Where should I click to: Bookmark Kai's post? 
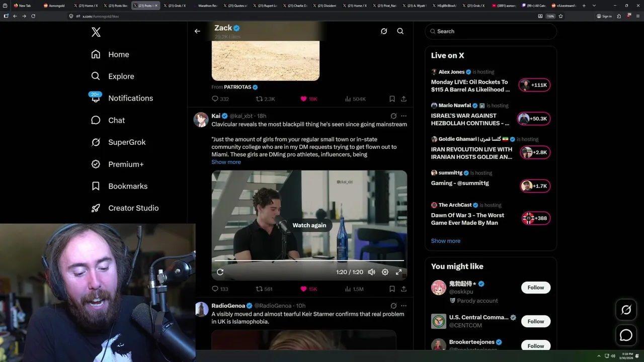click(392, 289)
